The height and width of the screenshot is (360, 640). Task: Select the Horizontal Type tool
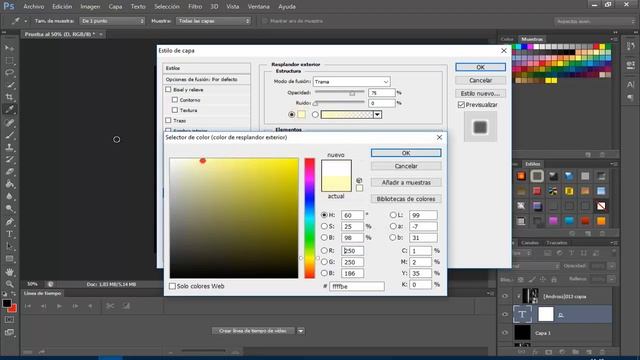point(9,234)
